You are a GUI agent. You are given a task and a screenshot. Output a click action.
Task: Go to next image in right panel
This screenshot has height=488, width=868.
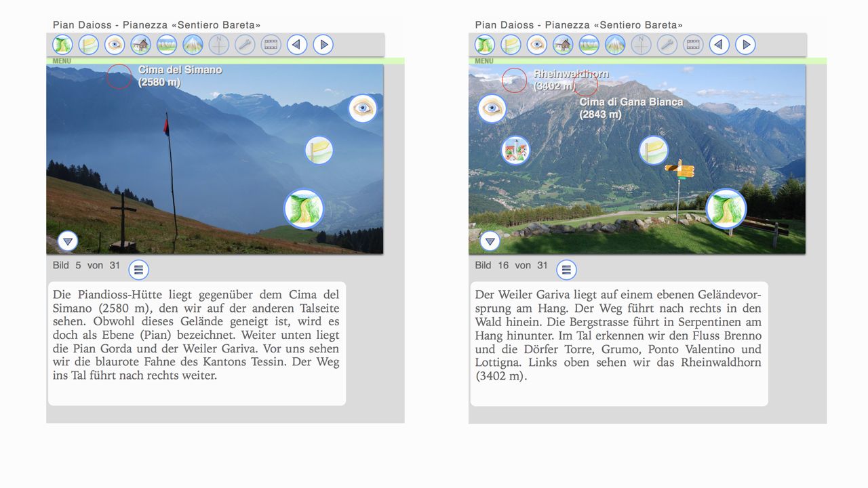[745, 45]
